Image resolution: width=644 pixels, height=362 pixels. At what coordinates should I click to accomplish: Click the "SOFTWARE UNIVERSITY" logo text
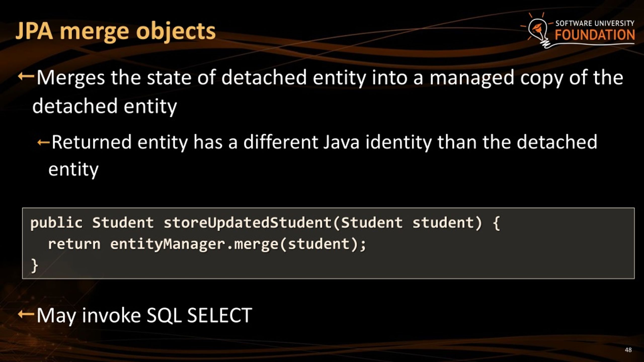coord(595,23)
